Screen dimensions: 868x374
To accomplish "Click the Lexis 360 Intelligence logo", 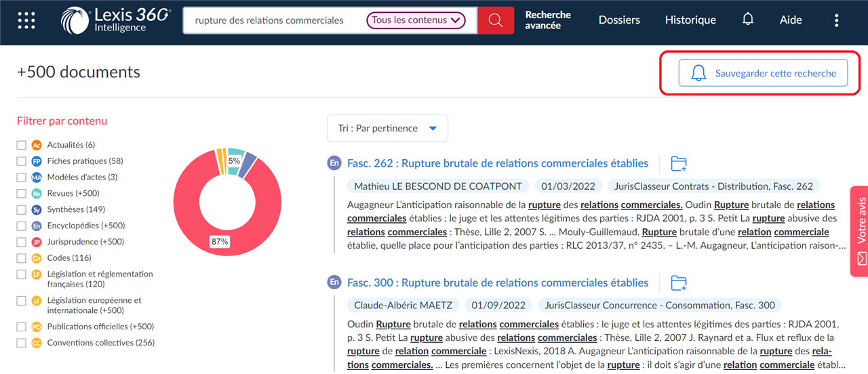I will pyautogui.click(x=115, y=20).
